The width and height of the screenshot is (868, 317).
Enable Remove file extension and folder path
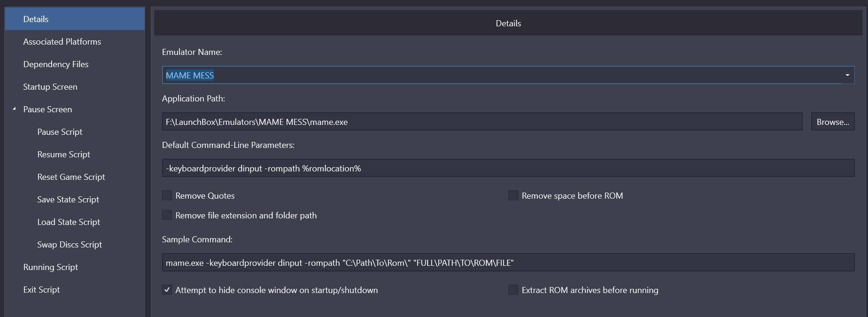167,215
